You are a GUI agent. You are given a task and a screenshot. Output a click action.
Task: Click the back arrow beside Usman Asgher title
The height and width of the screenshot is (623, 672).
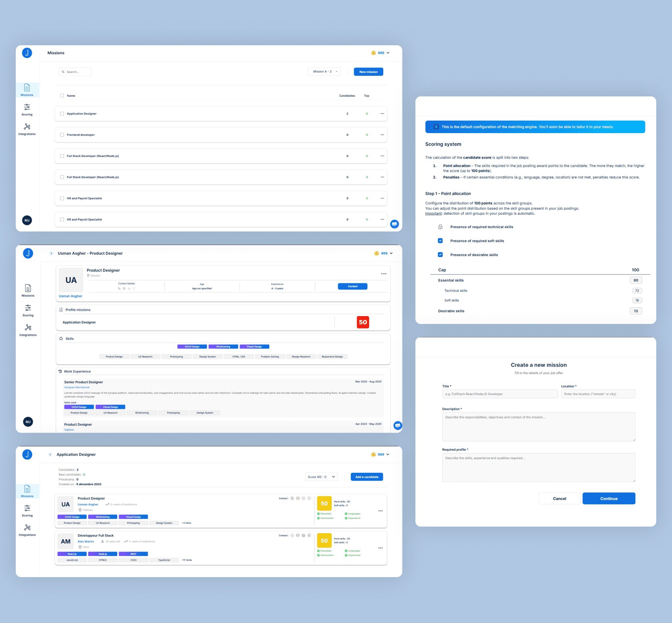tap(51, 253)
